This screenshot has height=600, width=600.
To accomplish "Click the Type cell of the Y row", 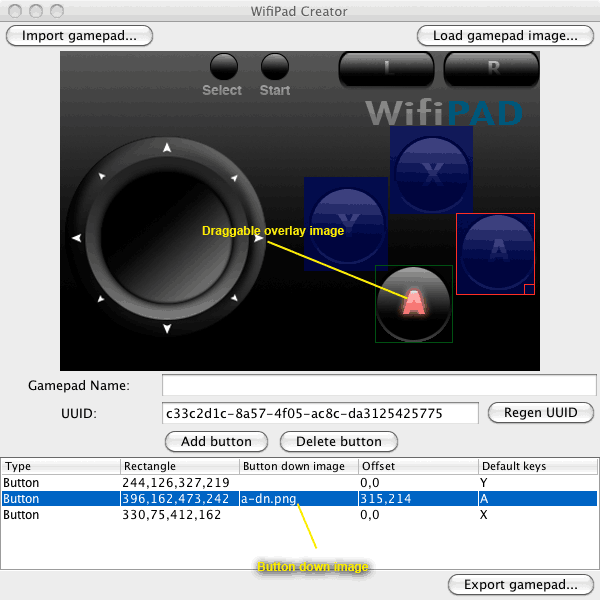I will pos(60,483).
